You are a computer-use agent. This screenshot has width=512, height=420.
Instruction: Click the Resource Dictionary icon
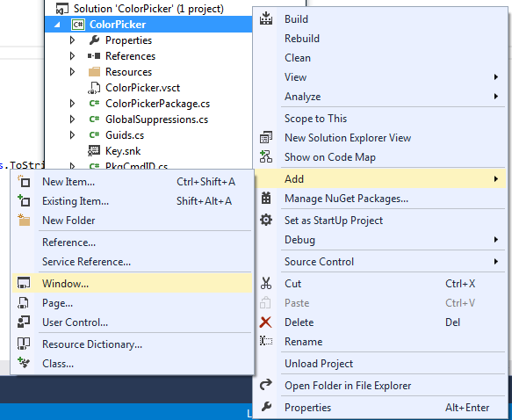24,344
